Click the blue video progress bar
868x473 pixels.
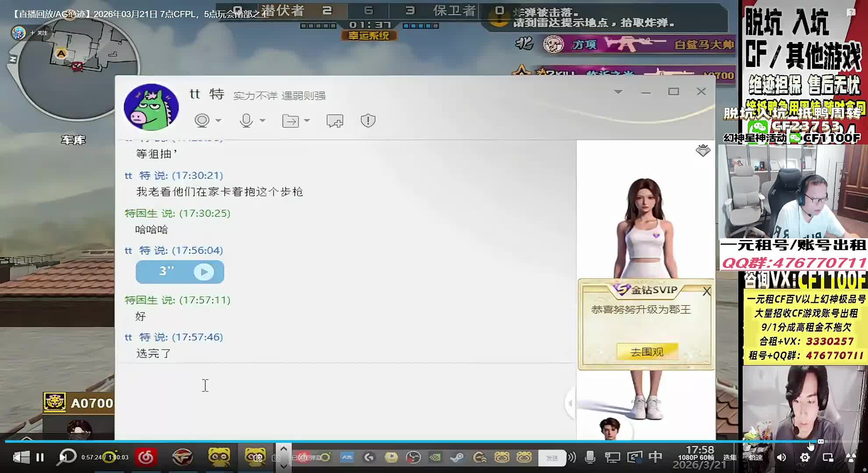point(395,441)
